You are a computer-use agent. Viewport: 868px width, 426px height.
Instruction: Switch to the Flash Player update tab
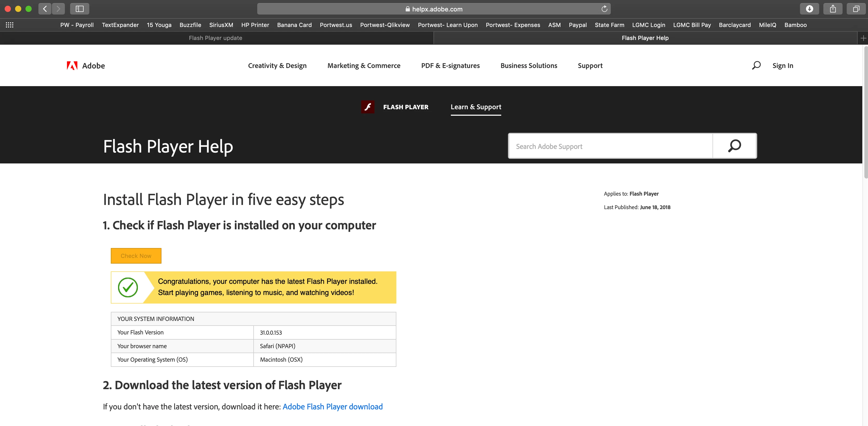(x=215, y=38)
